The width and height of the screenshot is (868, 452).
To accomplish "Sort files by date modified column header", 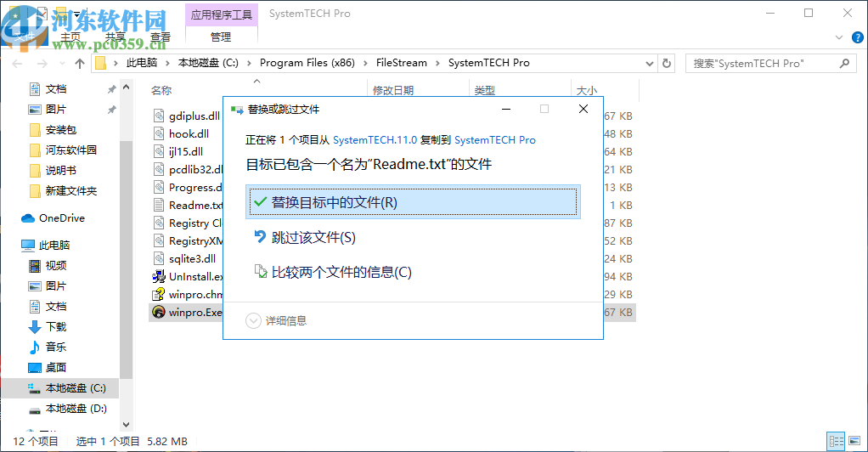I will (x=393, y=90).
